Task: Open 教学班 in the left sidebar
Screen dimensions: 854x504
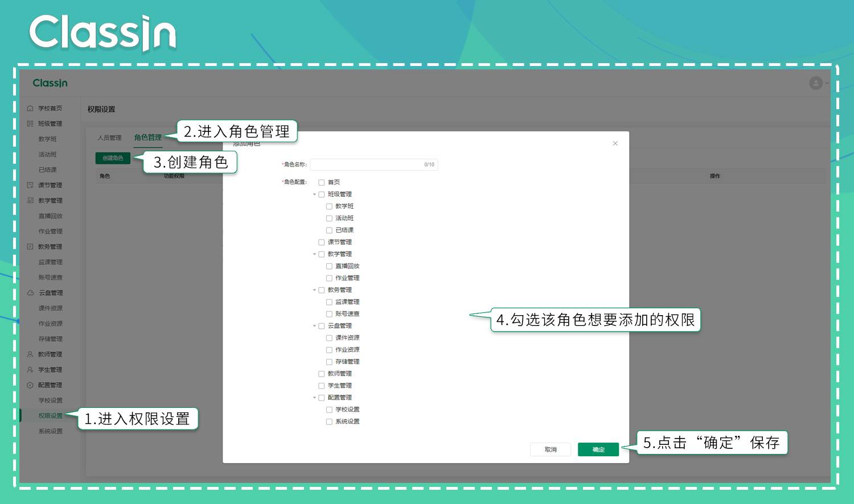Action: tap(48, 139)
